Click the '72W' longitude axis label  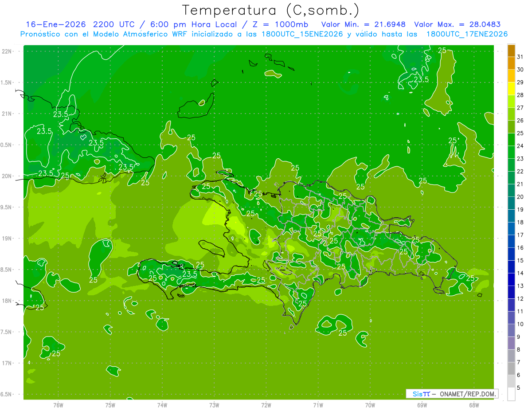[266, 405]
